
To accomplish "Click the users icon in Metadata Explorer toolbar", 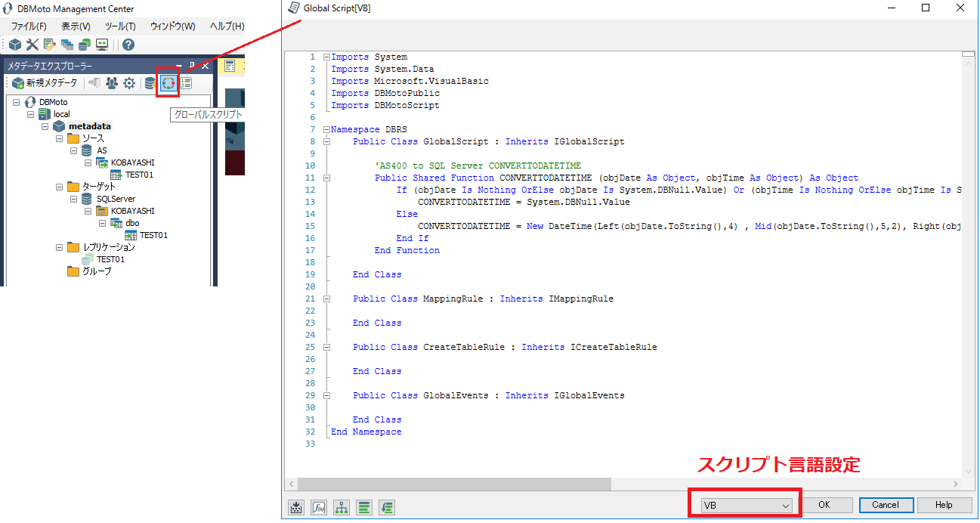I will [112, 83].
